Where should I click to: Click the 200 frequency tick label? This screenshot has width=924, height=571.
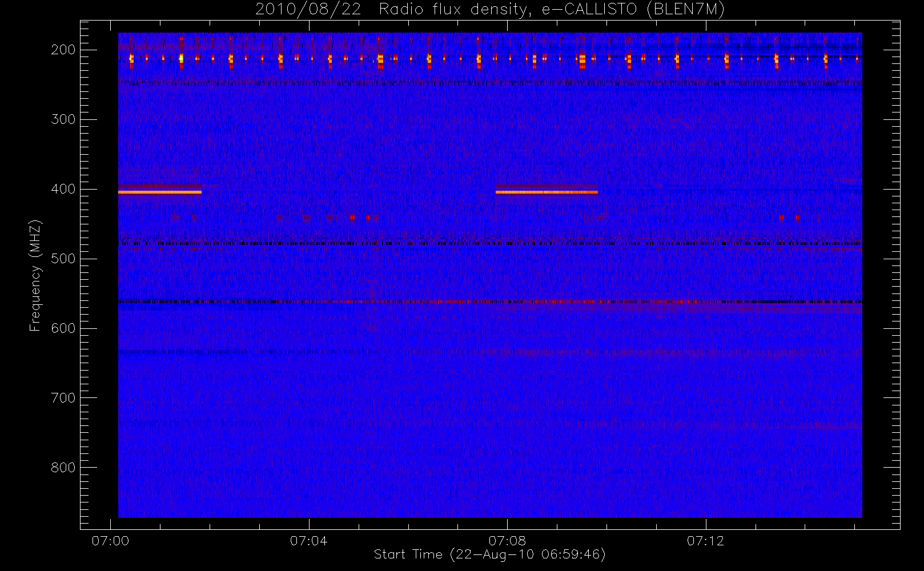[63, 50]
